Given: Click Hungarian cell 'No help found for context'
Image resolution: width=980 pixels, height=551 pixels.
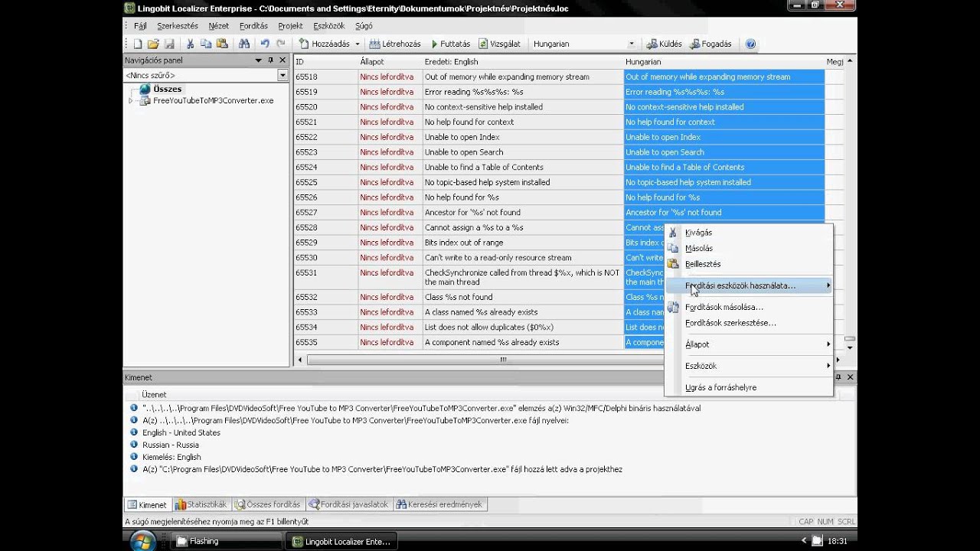Looking at the screenshot, I should [x=724, y=122].
